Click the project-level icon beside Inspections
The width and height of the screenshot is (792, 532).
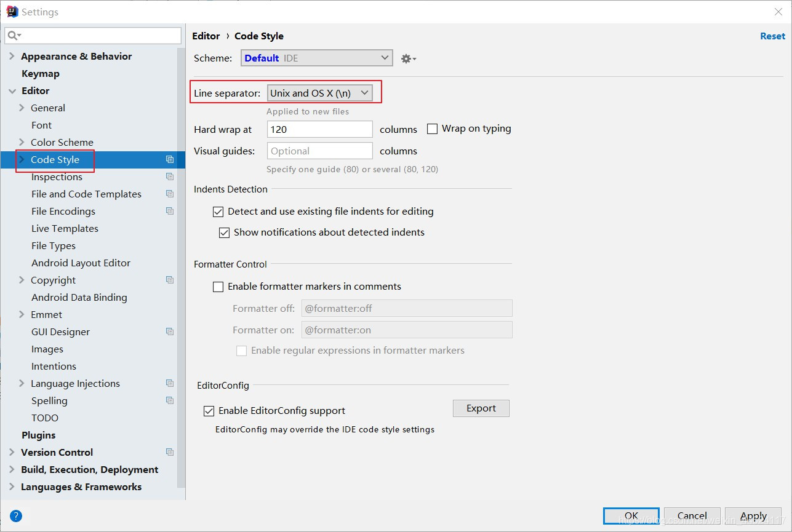[170, 177]
